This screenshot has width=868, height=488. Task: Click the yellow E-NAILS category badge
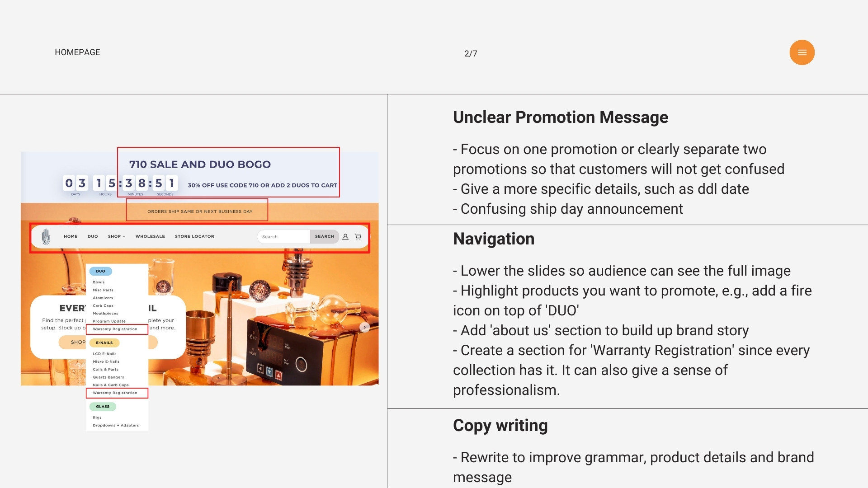coord(104,343)
